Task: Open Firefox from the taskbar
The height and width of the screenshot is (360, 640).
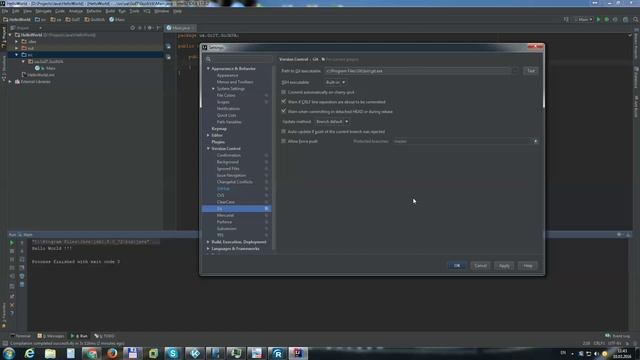Action: coord(112,353)
